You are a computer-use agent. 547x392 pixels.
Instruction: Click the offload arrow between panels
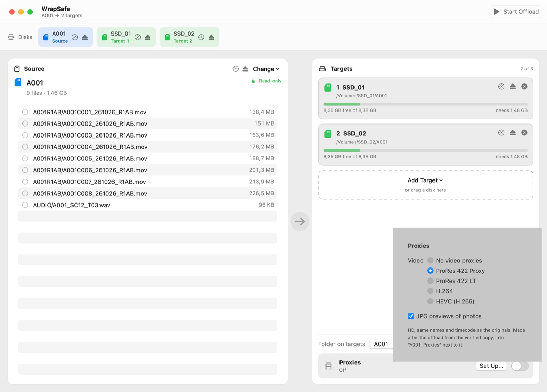(300, 222)
